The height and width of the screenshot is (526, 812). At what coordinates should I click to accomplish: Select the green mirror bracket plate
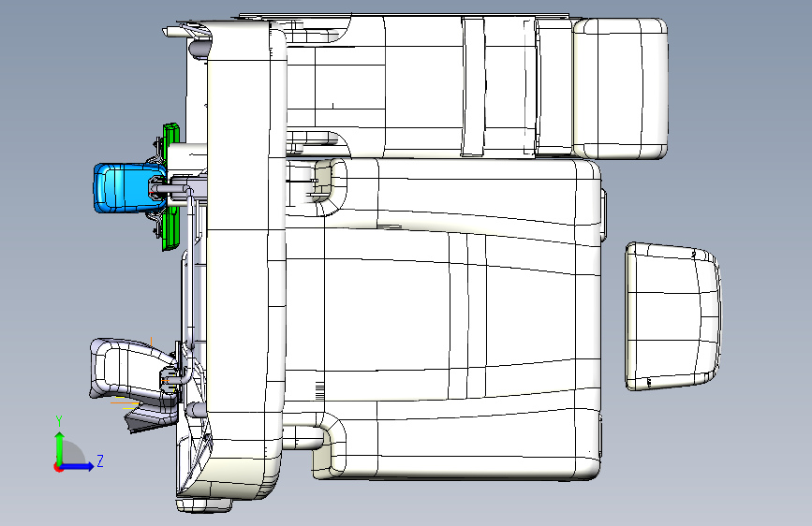pyautogui.click(x=170, y=187)
